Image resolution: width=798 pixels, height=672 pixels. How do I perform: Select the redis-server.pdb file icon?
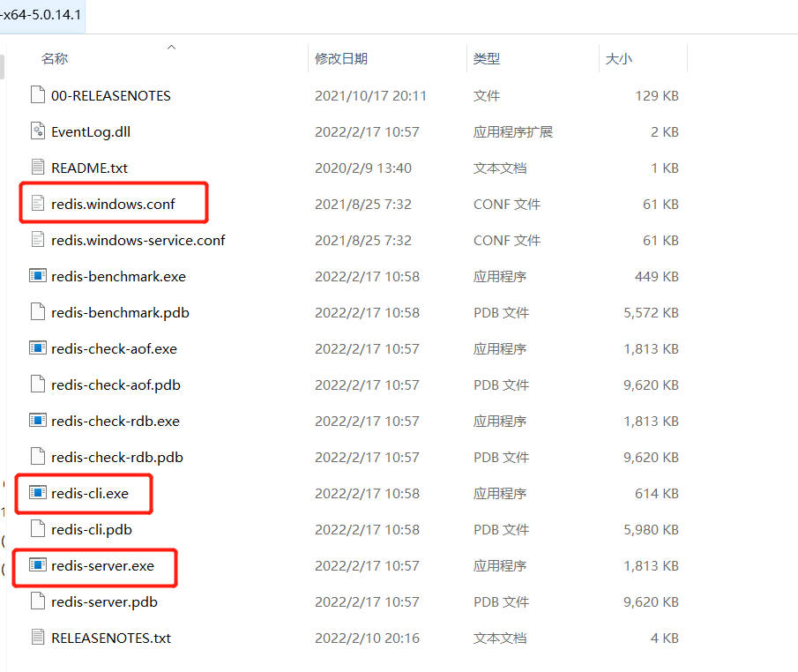38,601
